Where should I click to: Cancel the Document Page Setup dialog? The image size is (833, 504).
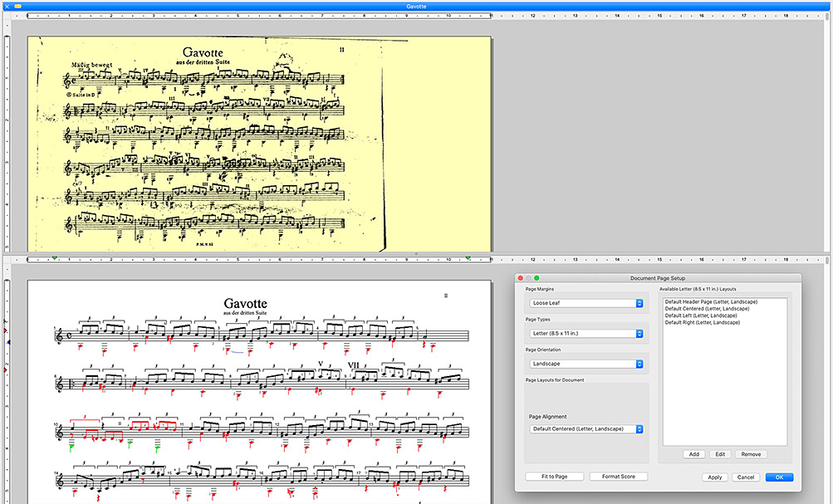tap(745, 477)
